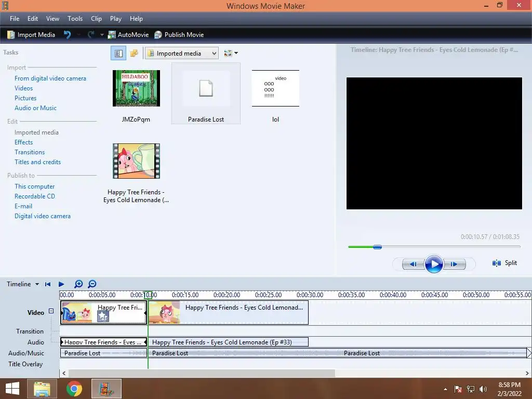This screenshot has width=532, height=399.
Task: Click the timeline horizontal scrollbar thumb
Action: [202, 373]
